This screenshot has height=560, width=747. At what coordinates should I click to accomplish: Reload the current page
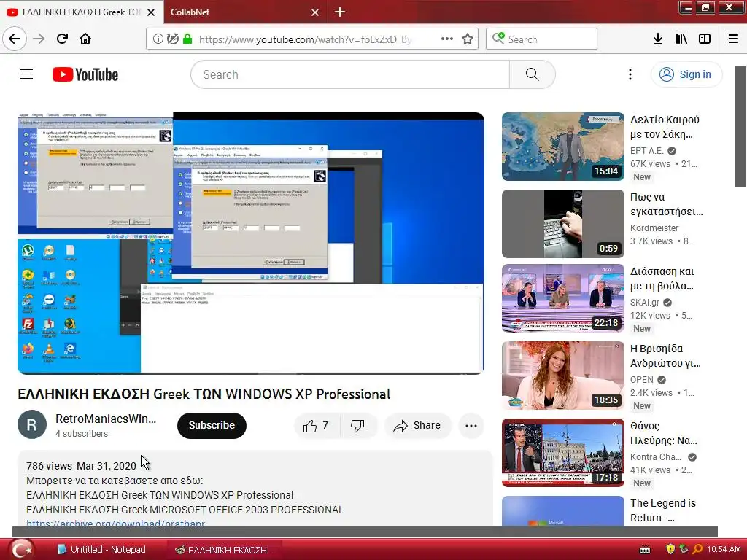(x=62, y=39)
